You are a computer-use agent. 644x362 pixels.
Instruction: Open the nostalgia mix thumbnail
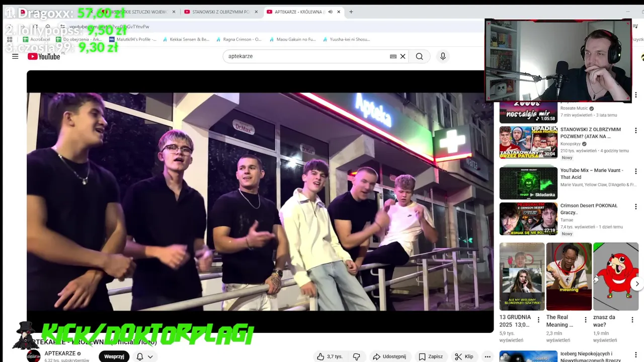[528, 112]
